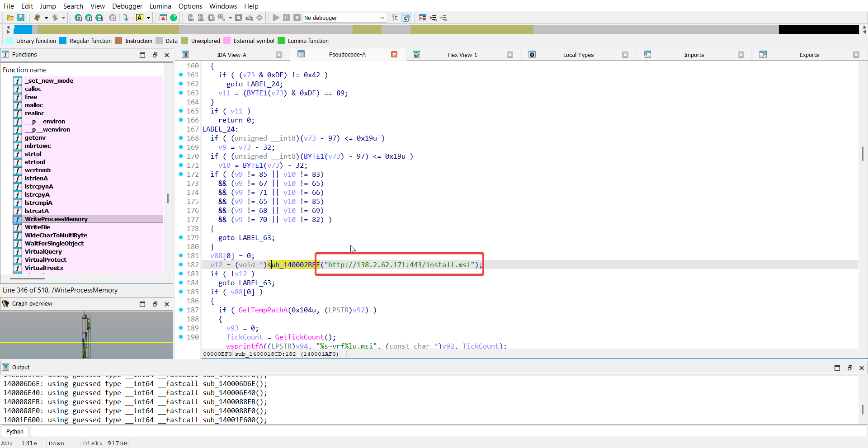Click the Regular function legend color swatch

click(63, 41)
